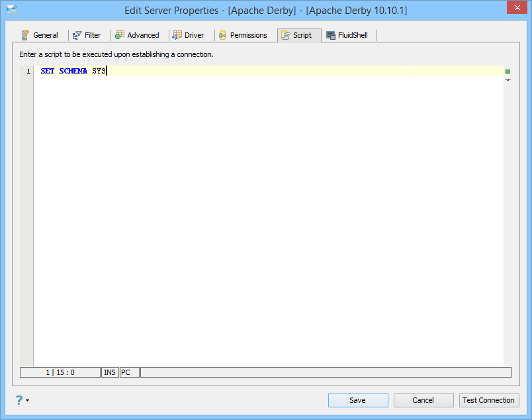Click line number 1 in gutter
This screenshot has width=532, height=420.
tap(28, 72)
